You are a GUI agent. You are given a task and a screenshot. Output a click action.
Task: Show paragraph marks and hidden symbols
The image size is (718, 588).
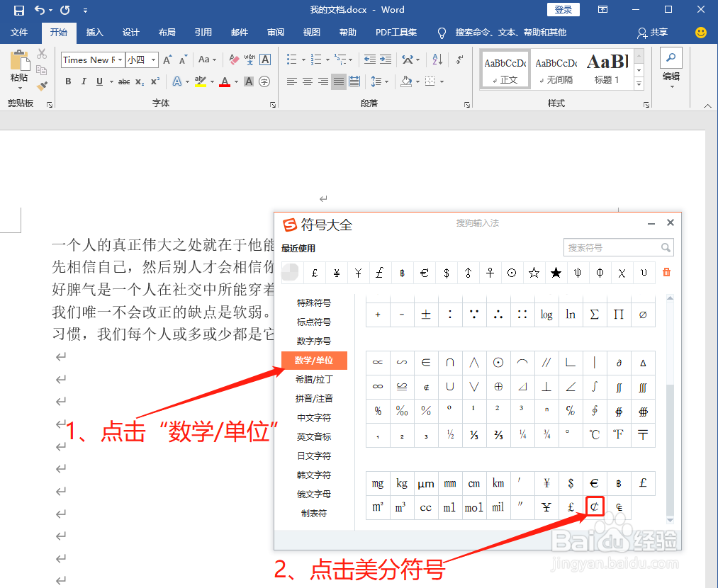(x=459, y=60)
